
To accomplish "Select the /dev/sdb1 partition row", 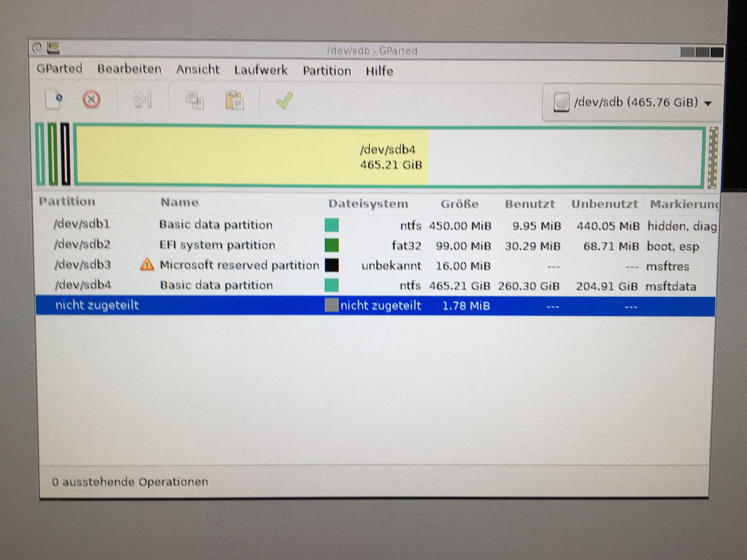I will coord(82,224).
